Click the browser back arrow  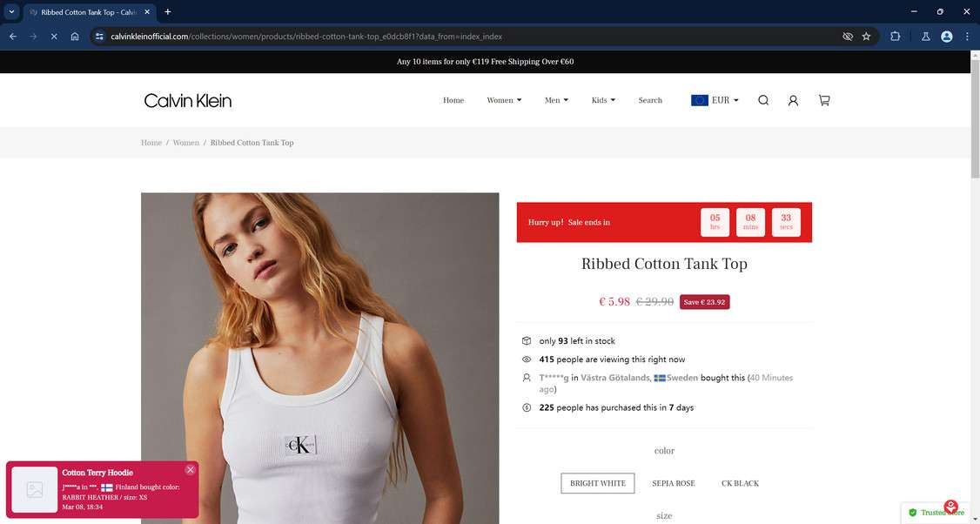click(x=12, y=37)
